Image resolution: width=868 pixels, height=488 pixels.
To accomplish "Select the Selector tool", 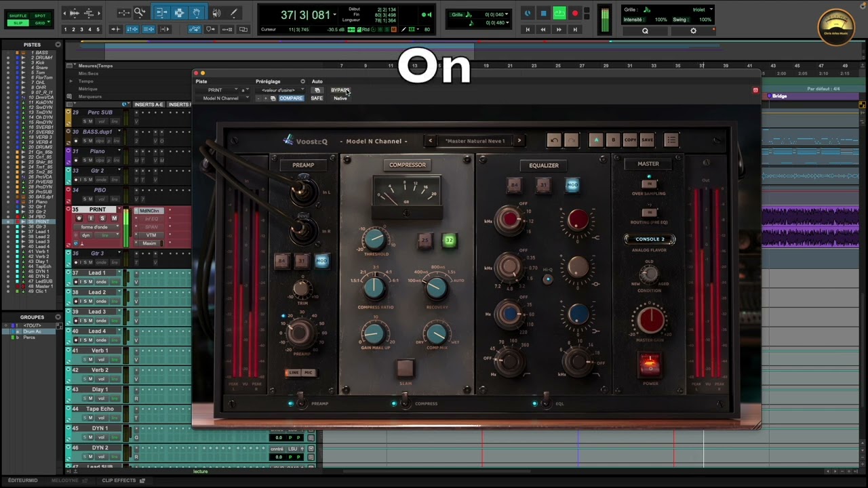I will click(179, 12).
